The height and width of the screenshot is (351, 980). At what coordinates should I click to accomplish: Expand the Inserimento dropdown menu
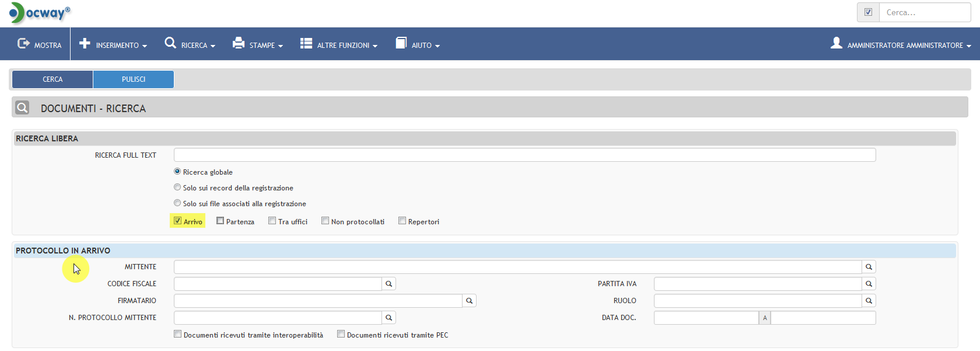(113, 44)
